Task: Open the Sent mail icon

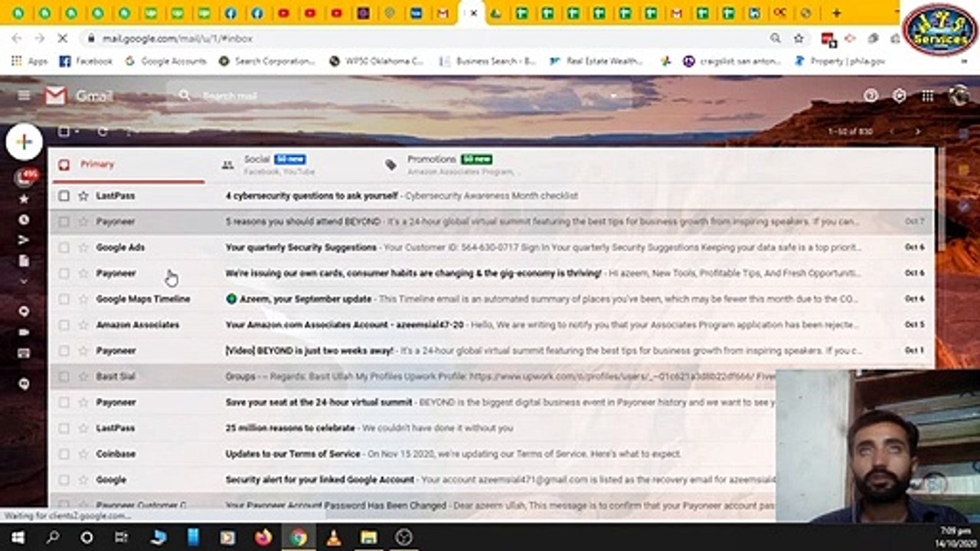Action: tap(24, 240)
